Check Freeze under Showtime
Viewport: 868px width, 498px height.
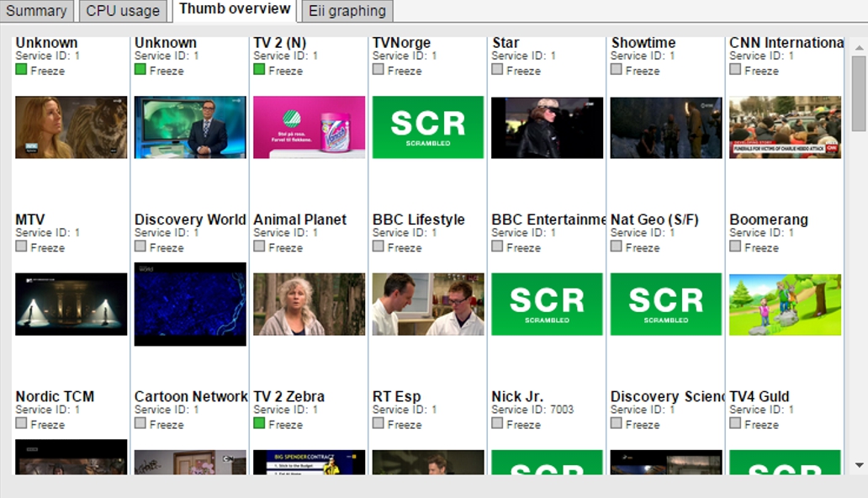point(617,69)
